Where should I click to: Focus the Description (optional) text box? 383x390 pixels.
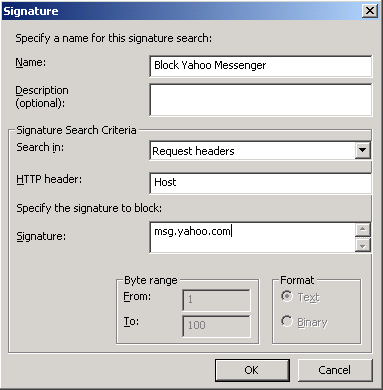click(260, 100)
